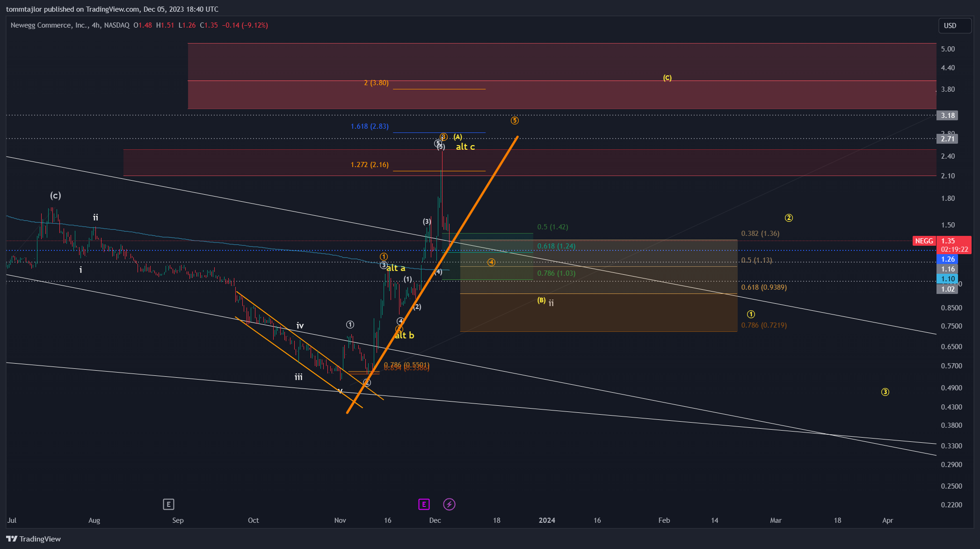980x549 pixels.
Task: Click the orange circled 5 wave marker
Action: (x=515, y=121)
